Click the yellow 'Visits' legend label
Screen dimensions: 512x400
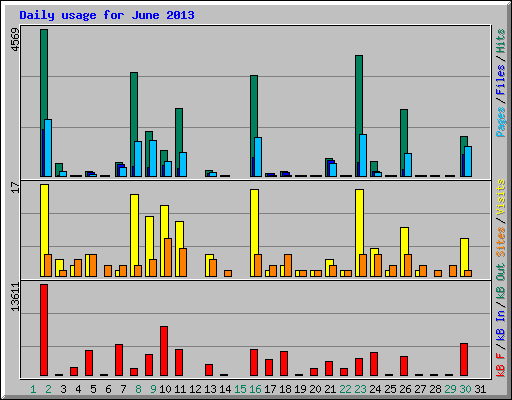501,197
